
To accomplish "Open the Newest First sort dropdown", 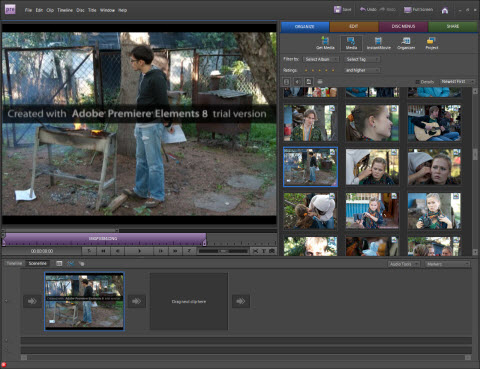I will pos(457,82).
